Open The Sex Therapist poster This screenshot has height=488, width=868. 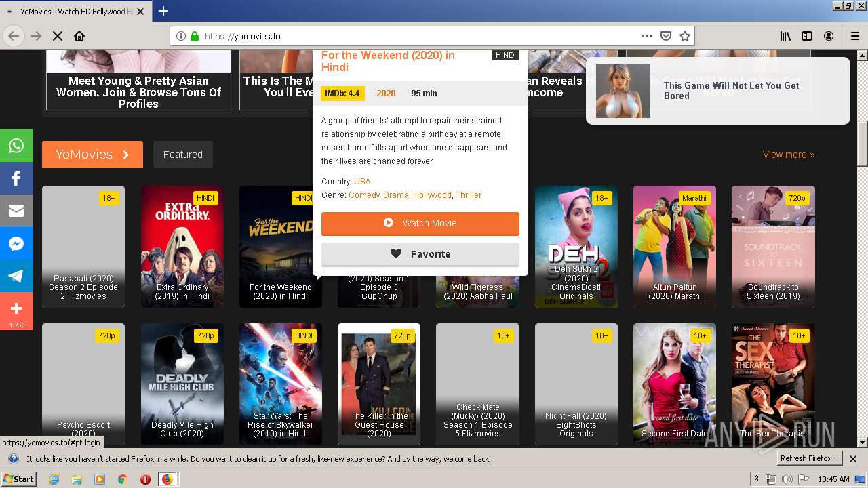pyautogui.click(x=773, y=384)
